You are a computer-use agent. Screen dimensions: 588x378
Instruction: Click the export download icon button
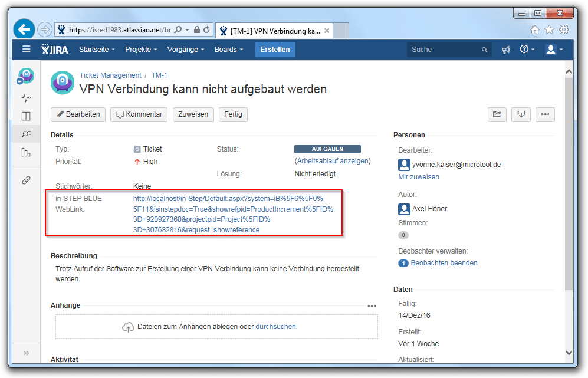[521, 114]
